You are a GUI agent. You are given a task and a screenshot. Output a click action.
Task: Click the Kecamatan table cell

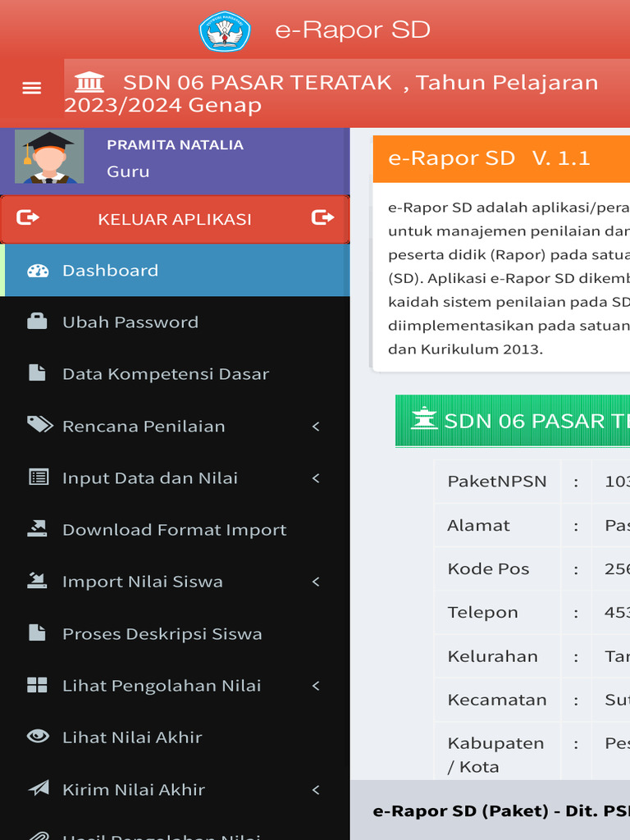[x=497, y=700]
